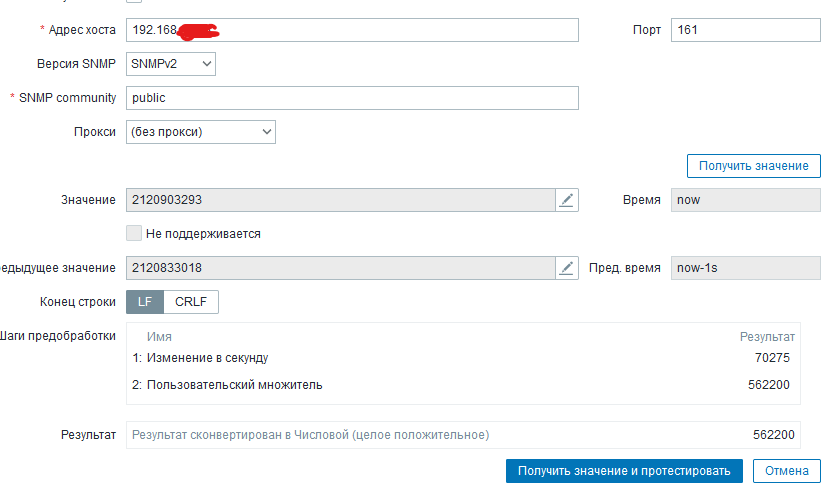Open the Версия SNMP dropdown

tap(171, 64)
